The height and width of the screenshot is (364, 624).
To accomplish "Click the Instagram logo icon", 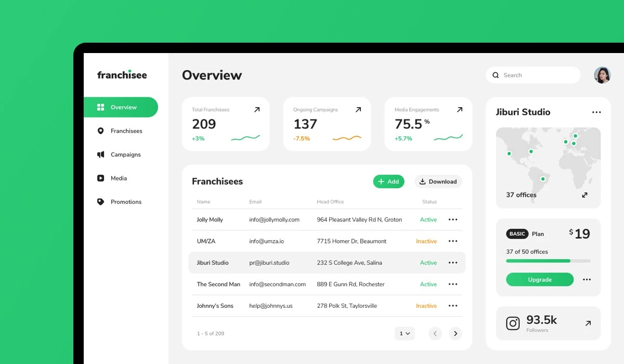I will point(513,323).
